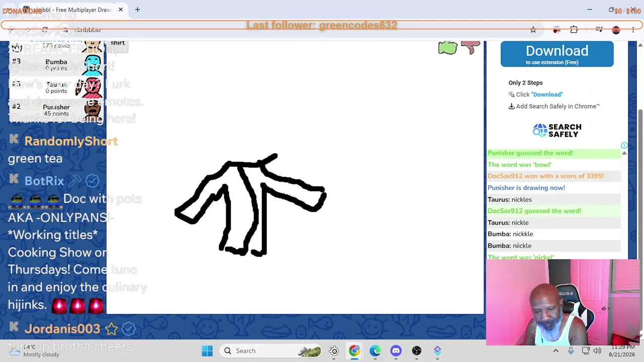Open OBS Studio from the taskbar

[x=417, y=351]
